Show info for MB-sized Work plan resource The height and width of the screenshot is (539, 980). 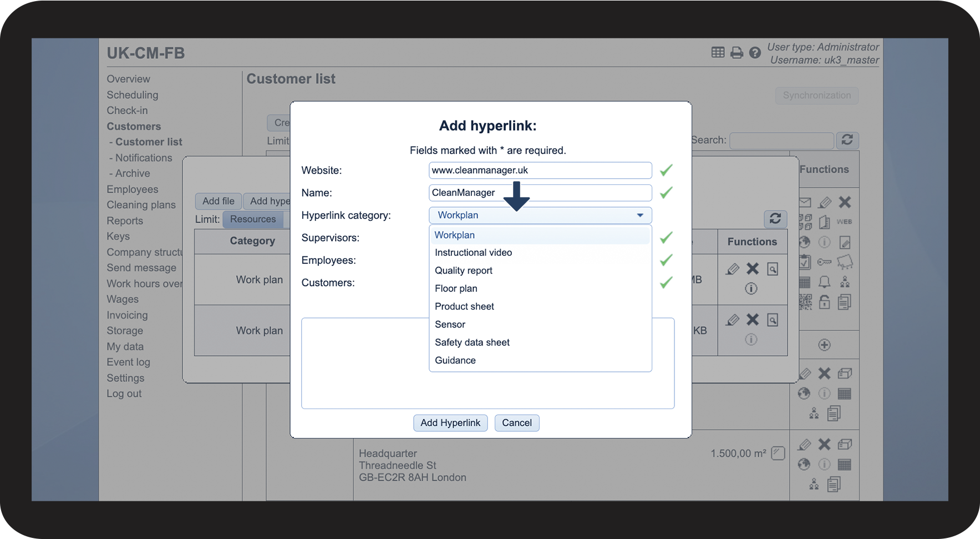(x=751, y=289)
